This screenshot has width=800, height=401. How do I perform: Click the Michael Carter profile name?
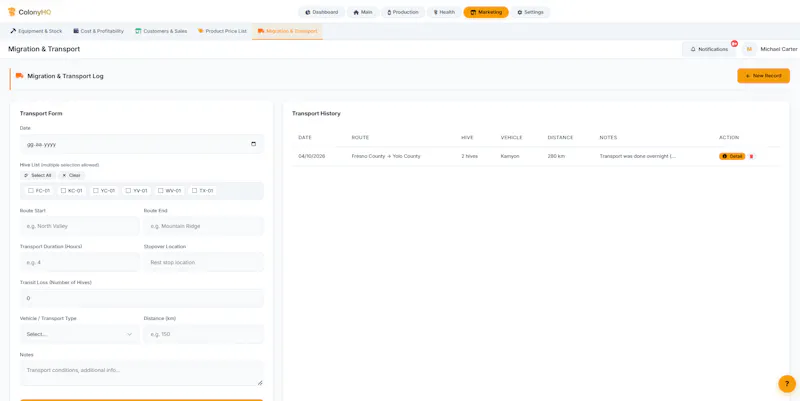(x=779, y=49)
